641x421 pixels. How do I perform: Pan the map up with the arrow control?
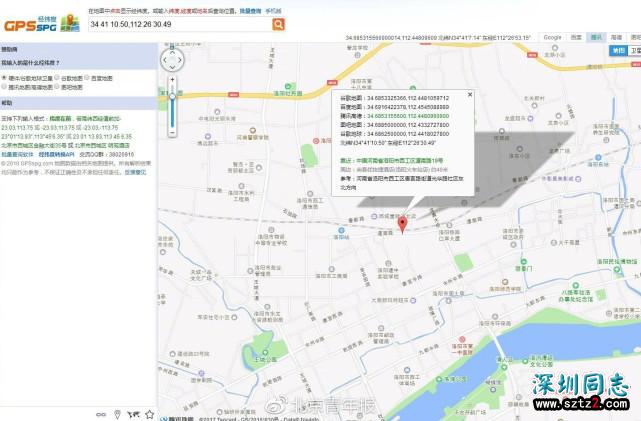click(172, 52)
